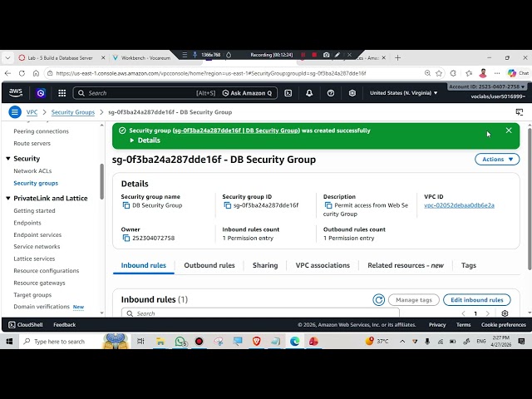Click the browser address bar
The image size is (532, 399).
(234, 73)
